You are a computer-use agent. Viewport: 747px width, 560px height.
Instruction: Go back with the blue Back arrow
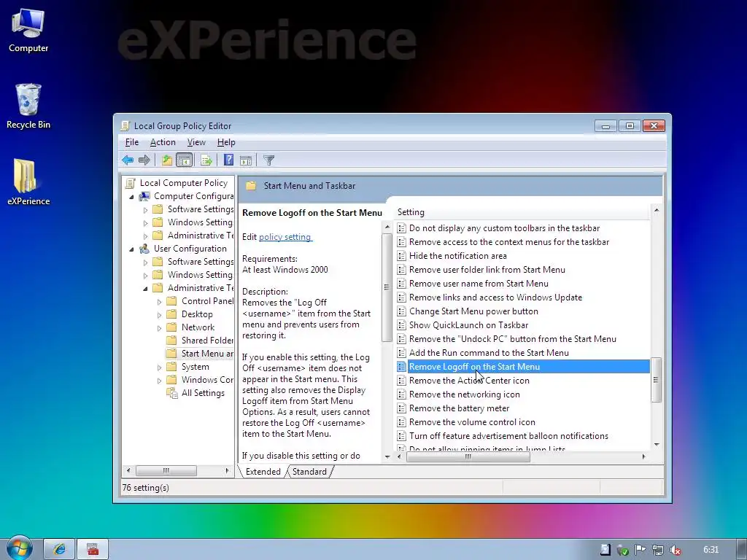[127, 160]
